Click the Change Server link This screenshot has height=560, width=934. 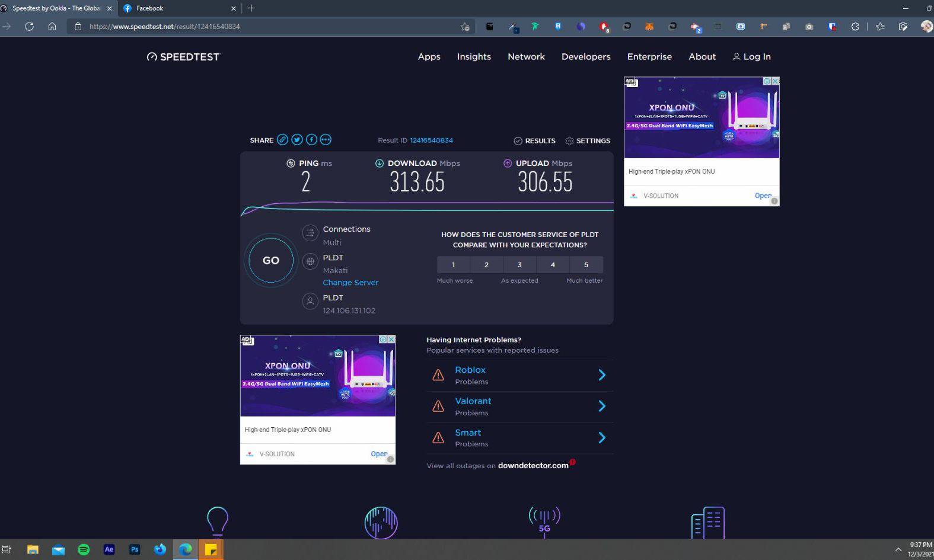click(x=350, y=283)
